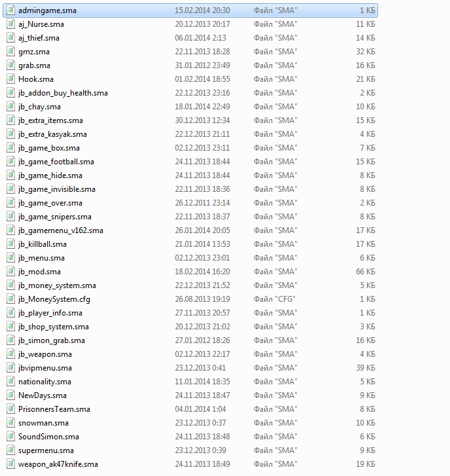Click date 04.01.2014 1:04
Viewport: 450px width, 476px height.
[x=200, y=409]
